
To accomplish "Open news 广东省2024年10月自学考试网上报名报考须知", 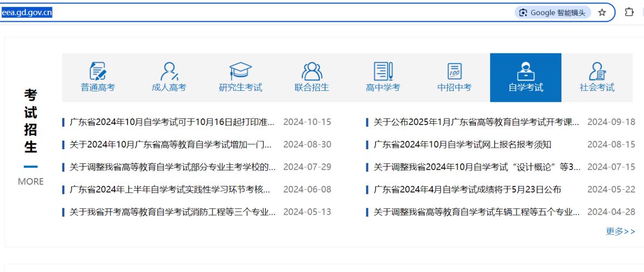I will (462, 144).
